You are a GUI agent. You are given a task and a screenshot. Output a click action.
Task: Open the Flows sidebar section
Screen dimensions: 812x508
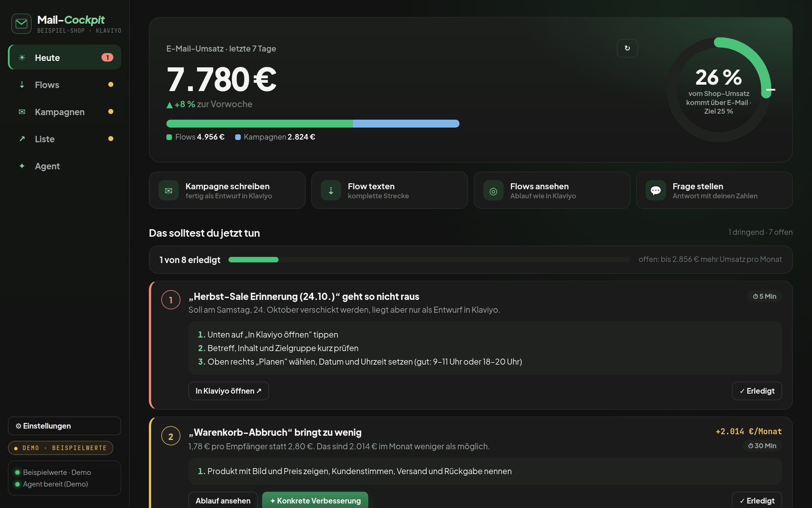tap(65, 85)
